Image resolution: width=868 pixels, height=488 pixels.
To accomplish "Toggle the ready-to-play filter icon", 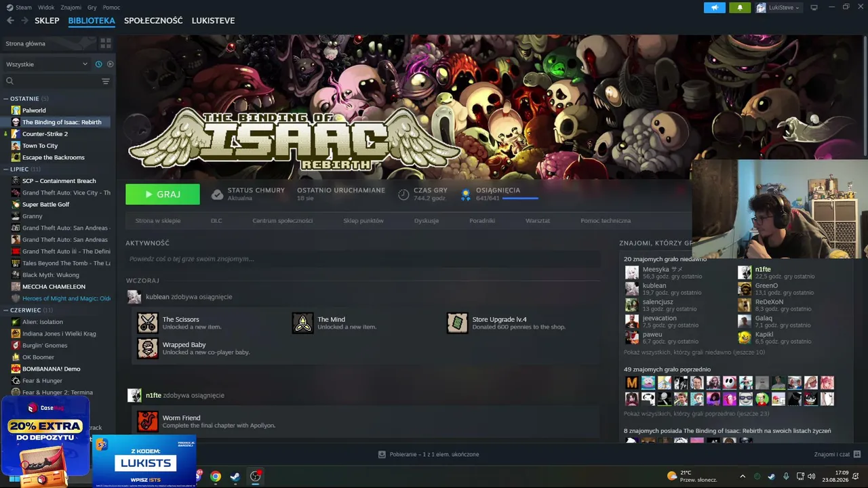I will (110, 64).
